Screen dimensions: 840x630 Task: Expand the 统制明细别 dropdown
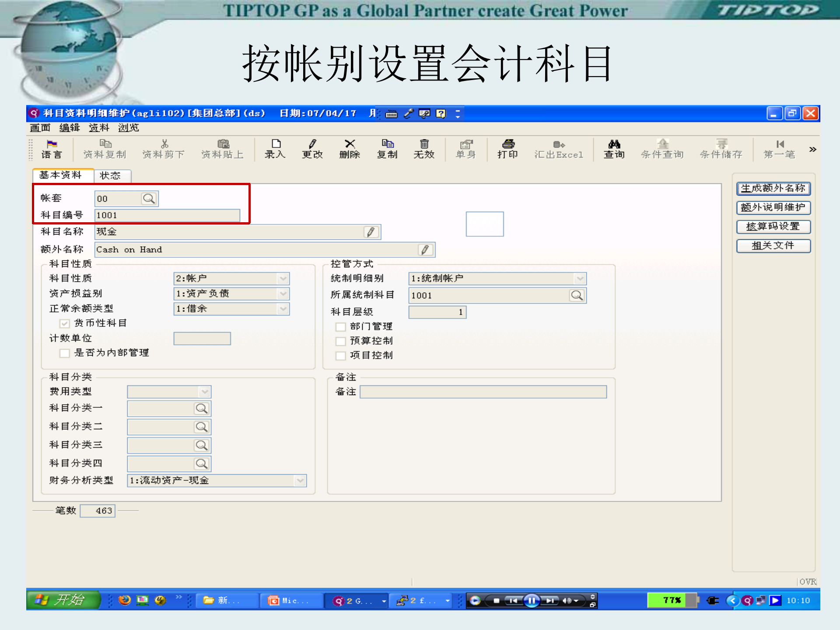[x=580, y=278]
